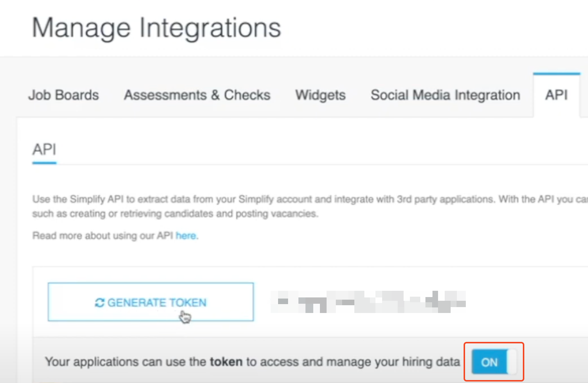Click the white handle of the ON toggle
The image size is (588, 383).
[x=512, y=362]
